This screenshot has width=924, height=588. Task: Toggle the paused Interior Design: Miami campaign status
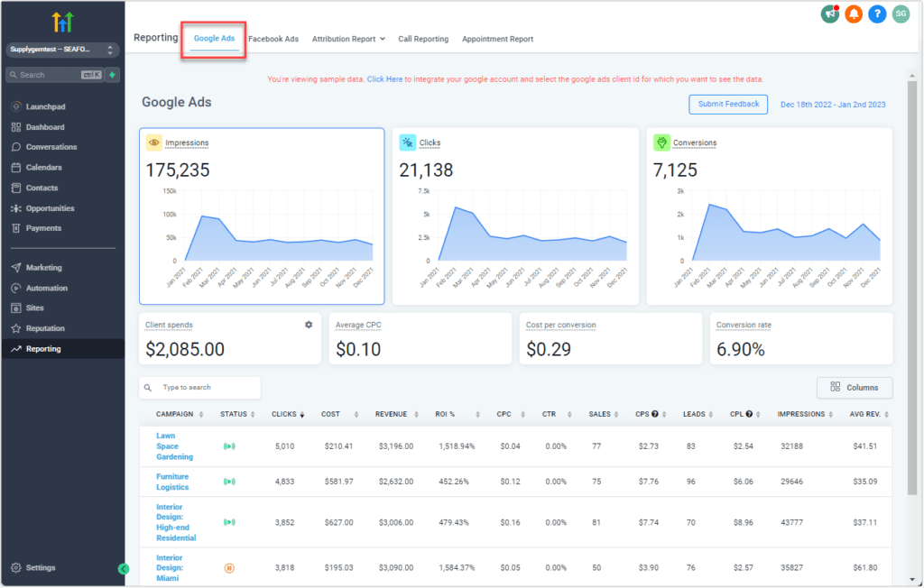click(227, 568)
